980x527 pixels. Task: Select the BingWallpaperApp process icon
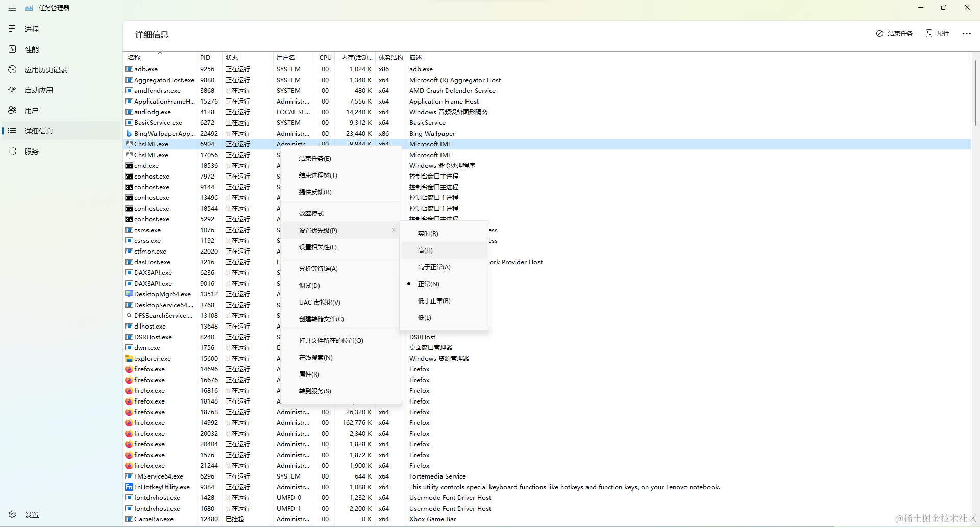129,134
